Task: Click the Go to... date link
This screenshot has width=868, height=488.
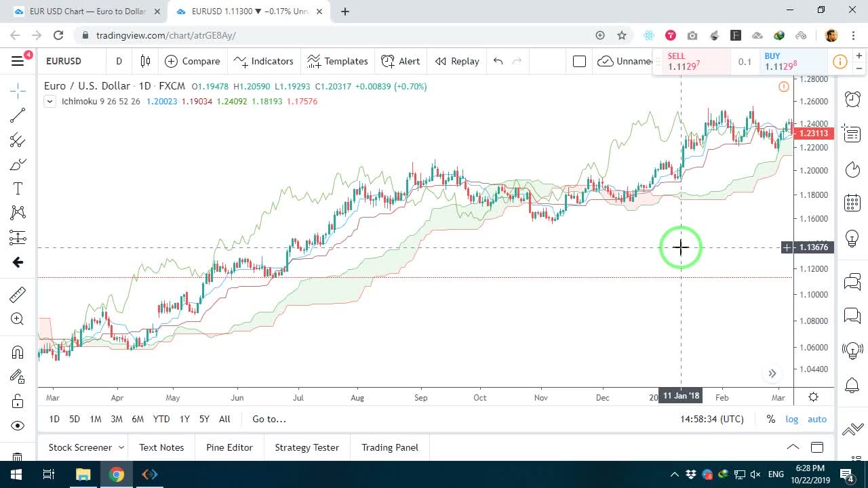Action: click(269, 419)
